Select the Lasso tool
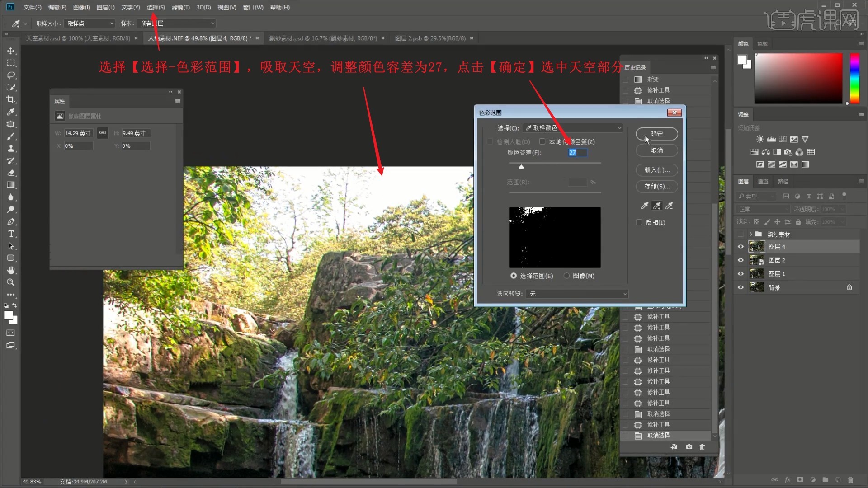 pos(11,75)
